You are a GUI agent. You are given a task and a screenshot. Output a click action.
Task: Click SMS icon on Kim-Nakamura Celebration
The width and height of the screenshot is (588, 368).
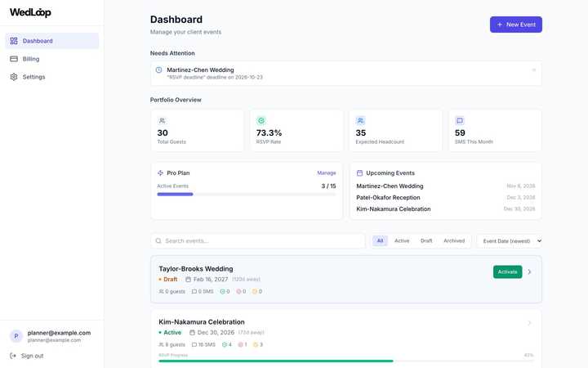click(194, 345)
